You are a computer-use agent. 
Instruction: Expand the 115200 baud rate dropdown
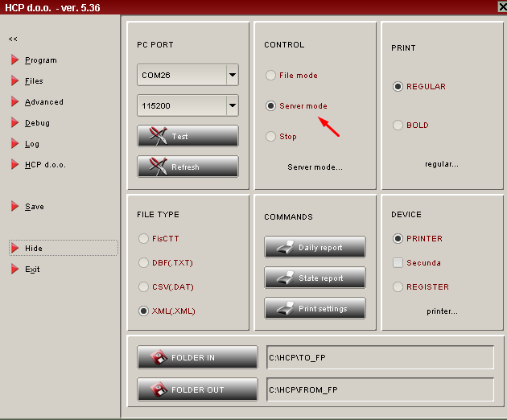(x=233, y=105)
